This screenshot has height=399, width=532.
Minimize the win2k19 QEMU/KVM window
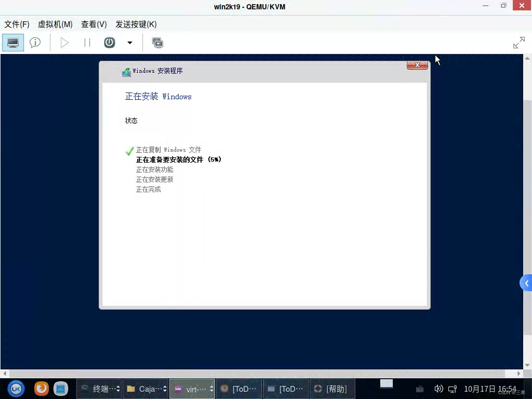[485, 6]
